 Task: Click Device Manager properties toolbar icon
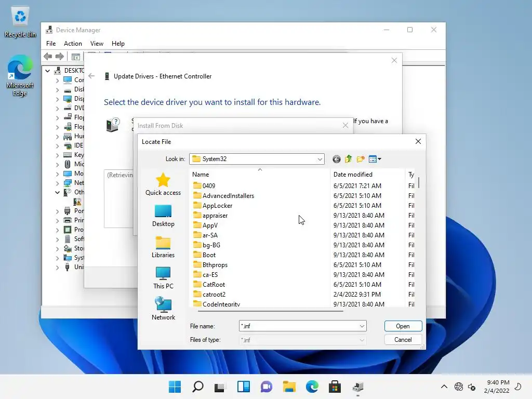coord(76,57)
